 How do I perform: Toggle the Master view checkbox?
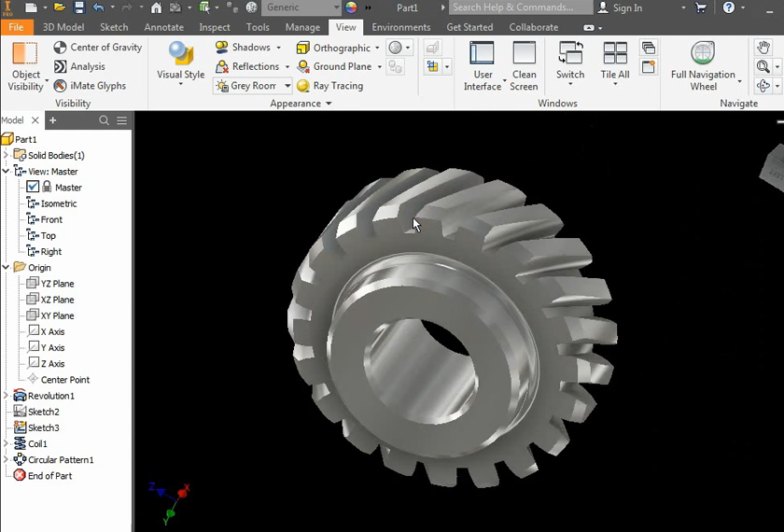[34, 187]
